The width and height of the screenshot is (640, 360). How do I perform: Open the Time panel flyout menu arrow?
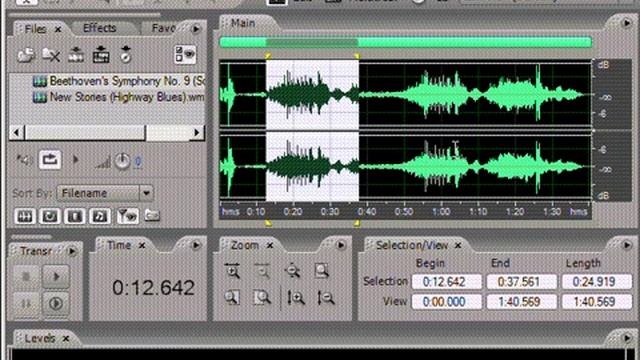pyautogui.click(x=196, y=245)
